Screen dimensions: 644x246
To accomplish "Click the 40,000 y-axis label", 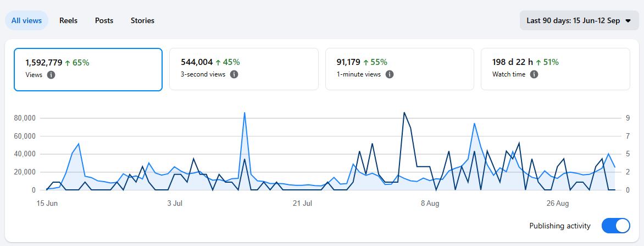I will pos(25,154).
